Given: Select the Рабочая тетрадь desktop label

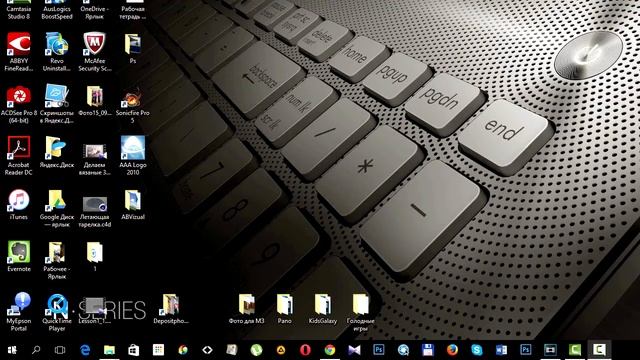Looking at the screenshot, I should tap(133, 13).
